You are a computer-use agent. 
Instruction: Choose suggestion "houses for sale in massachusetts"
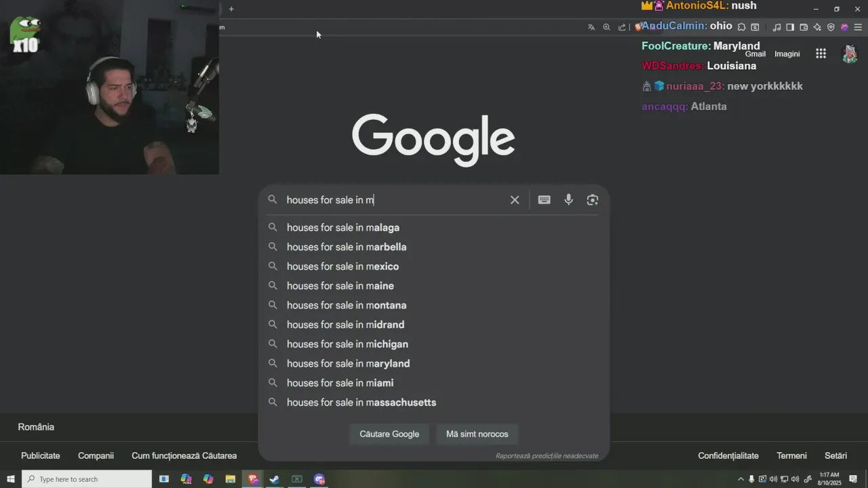click(434, 403)
